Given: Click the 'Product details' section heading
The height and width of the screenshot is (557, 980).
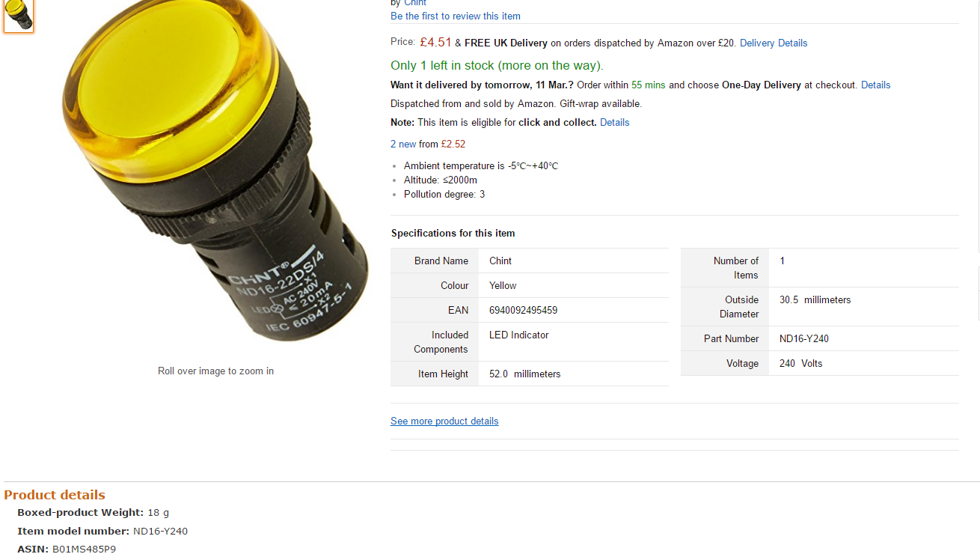Looking at the screenshot, I should (x=55, y=495).
